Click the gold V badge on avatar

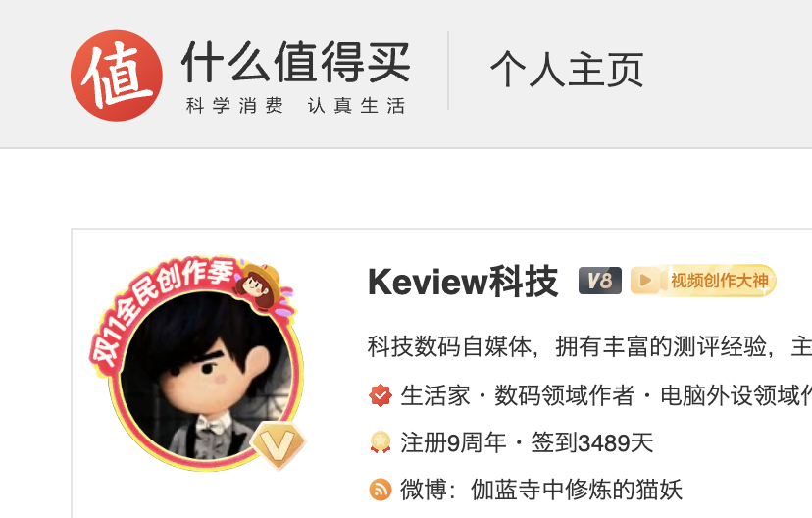279,443
